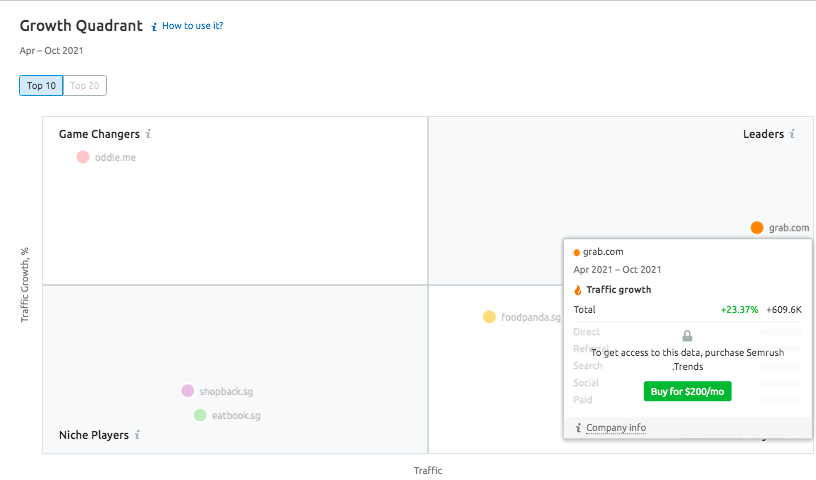Click the +609.6K total value

click(784, 310)
